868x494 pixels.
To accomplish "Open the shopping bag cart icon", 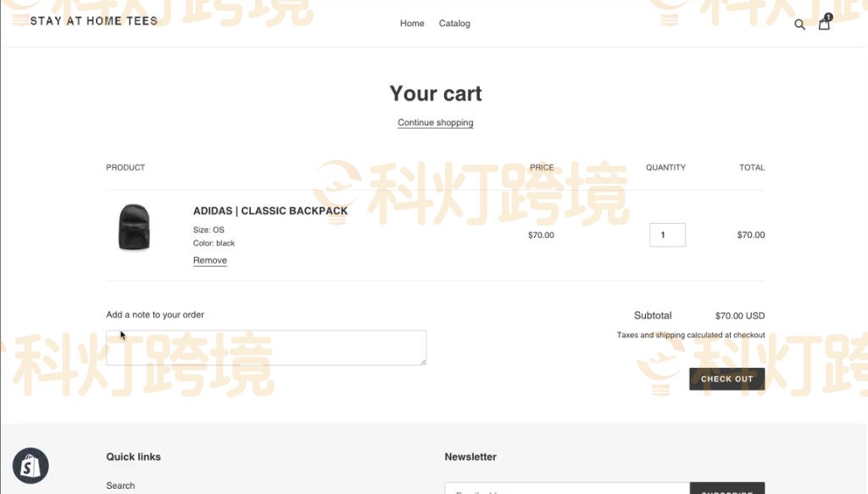I will [824, 23].
